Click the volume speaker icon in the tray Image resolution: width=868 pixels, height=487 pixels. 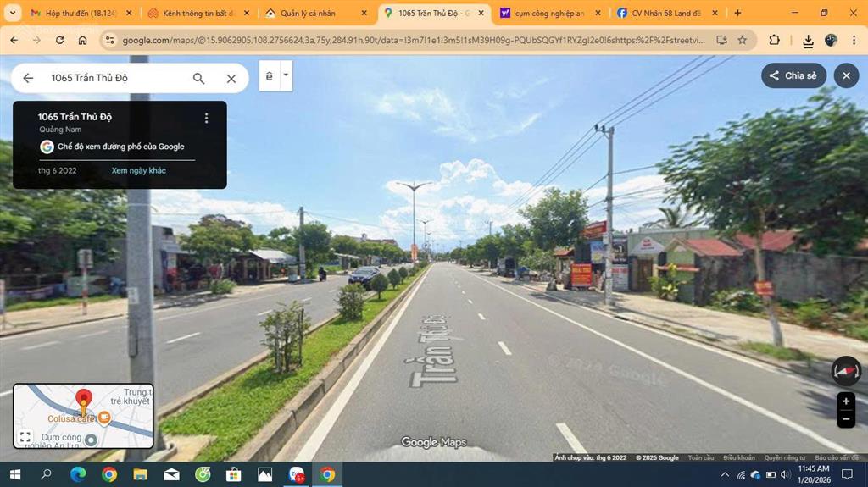[785, 474]
